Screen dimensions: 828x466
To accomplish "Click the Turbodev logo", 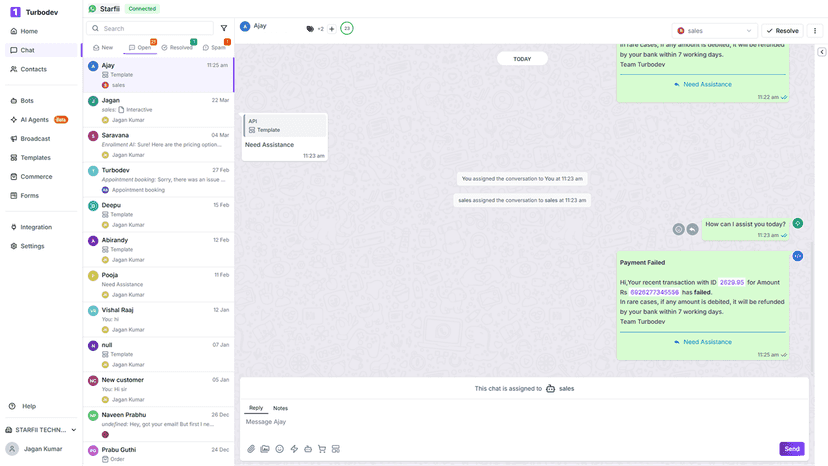I will coord(15,12).
